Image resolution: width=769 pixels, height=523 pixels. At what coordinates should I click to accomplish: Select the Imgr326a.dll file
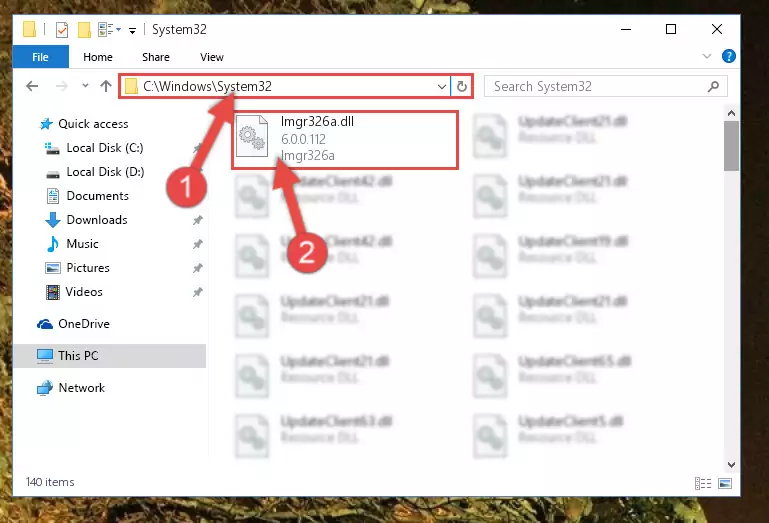(x=345, y=140)
